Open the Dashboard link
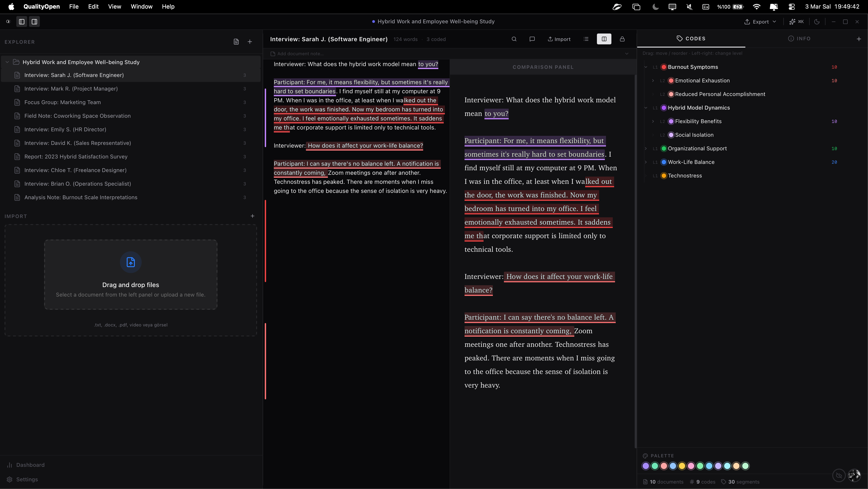 [x=30, y=465]
